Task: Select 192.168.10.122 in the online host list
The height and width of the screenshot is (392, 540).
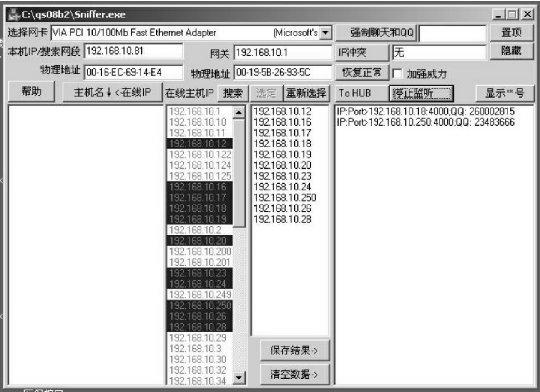Action: (200, 154)
